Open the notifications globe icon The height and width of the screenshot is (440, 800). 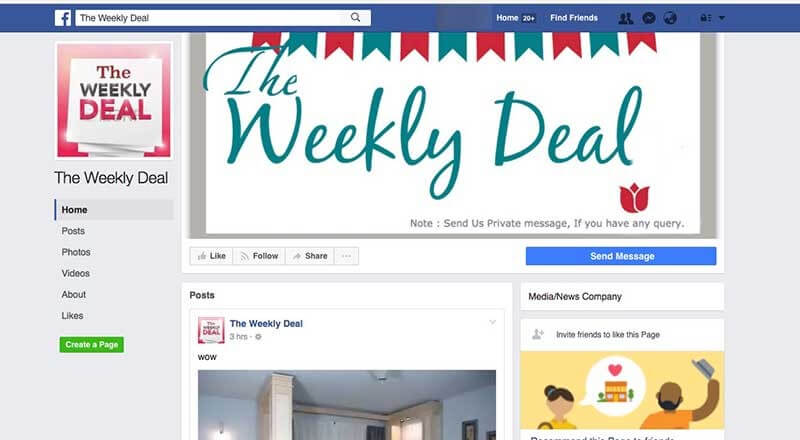[670, 18]
